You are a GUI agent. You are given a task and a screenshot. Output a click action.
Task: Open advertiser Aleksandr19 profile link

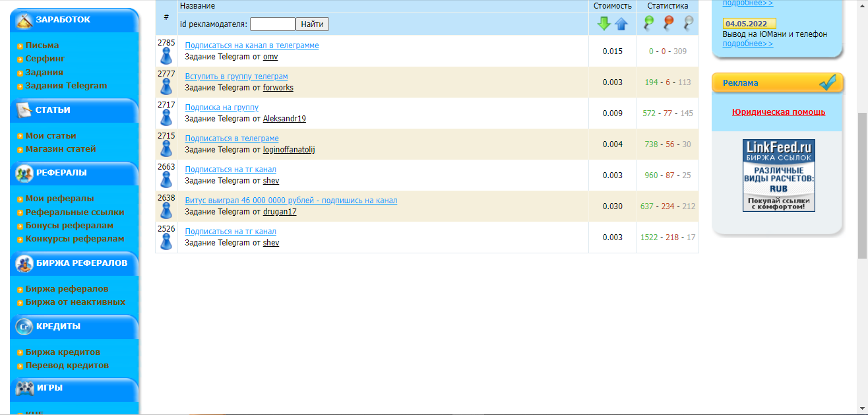pyautogui.click(x=284, y=119)
